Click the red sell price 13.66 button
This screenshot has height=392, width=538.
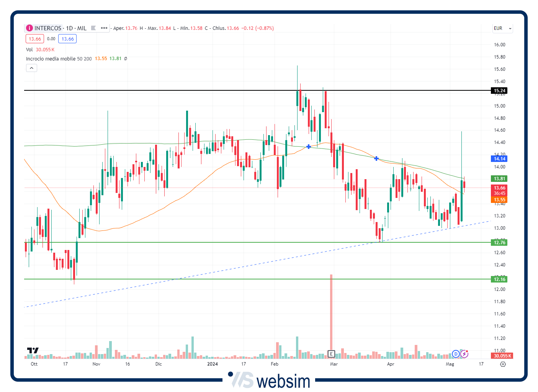point(35,39)
